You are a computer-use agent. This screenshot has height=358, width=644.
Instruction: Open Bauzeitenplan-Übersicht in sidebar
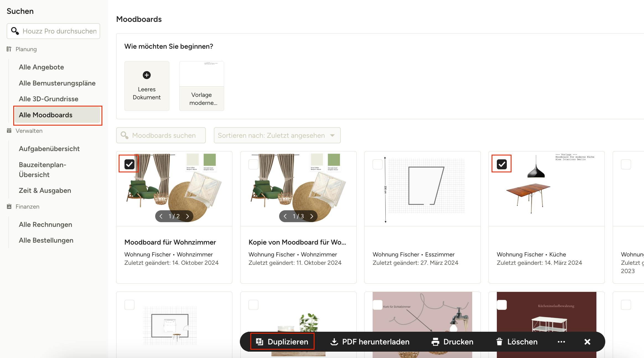tap(43, 170)
